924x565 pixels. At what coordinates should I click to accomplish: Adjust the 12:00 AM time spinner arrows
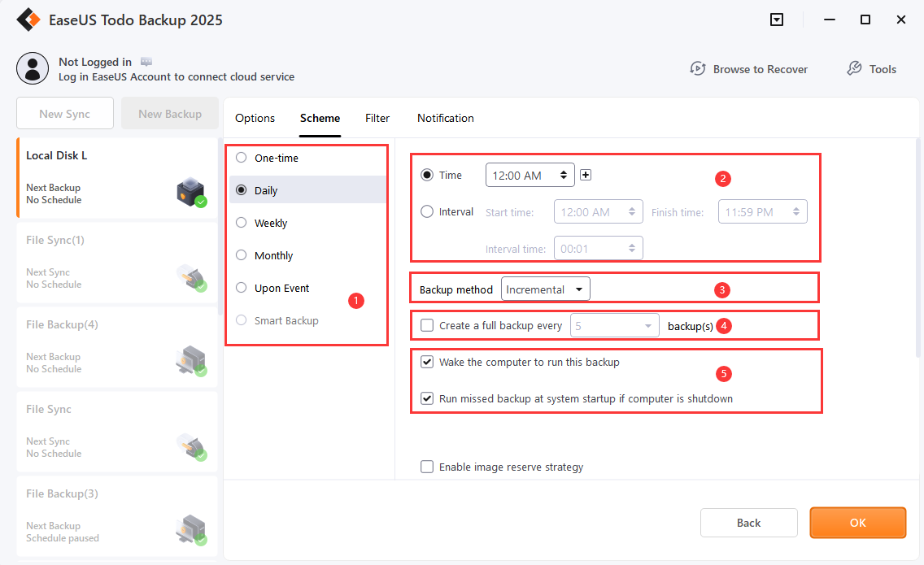[x=564, y=175]
